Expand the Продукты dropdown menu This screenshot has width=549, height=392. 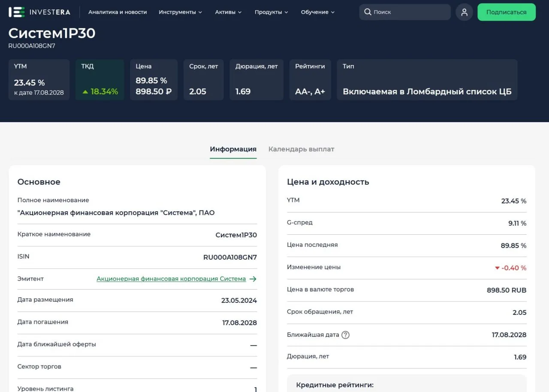(x=271, y=12)
